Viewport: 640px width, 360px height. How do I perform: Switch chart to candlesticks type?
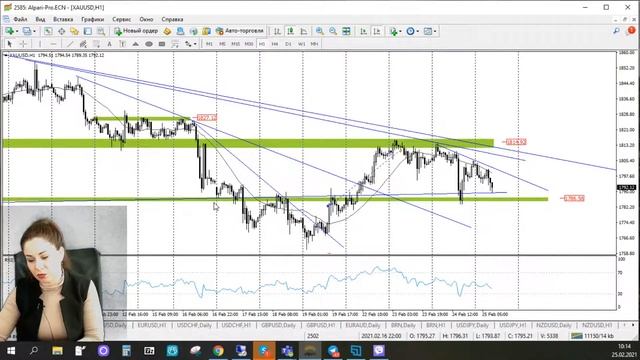pos(290,31)
